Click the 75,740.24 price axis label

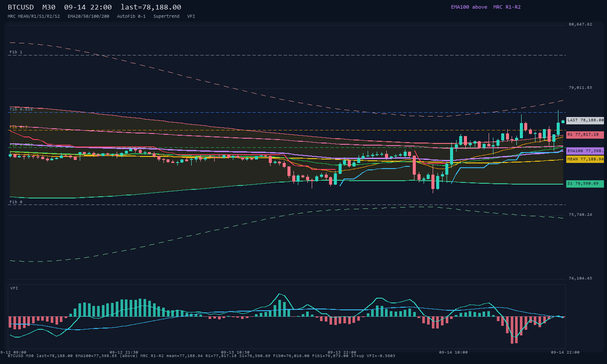[580, 215]
